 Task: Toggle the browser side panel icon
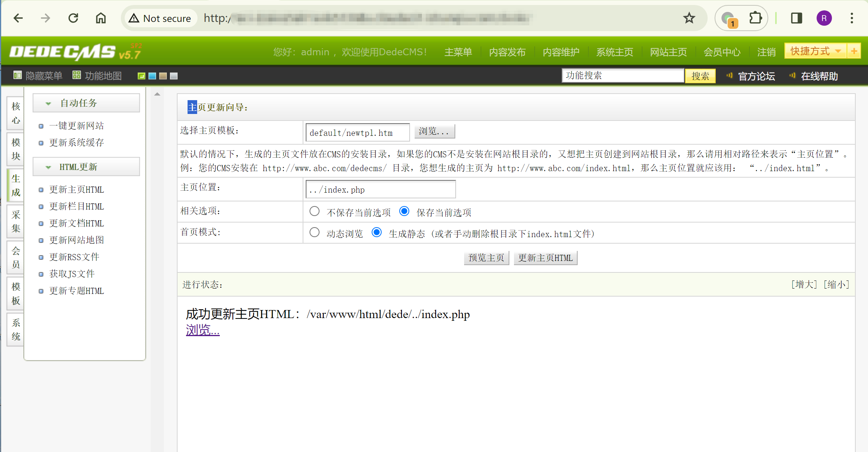pos(797,18)
